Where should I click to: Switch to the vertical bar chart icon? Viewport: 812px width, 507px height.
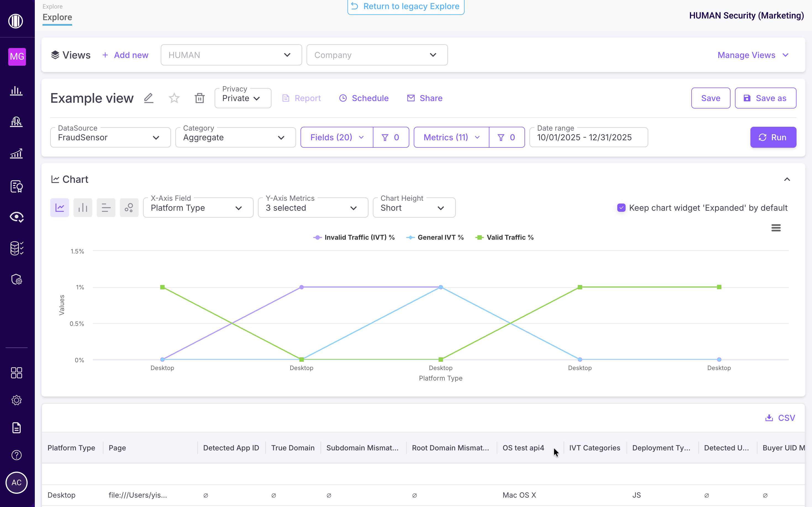(x=83, y=208)
